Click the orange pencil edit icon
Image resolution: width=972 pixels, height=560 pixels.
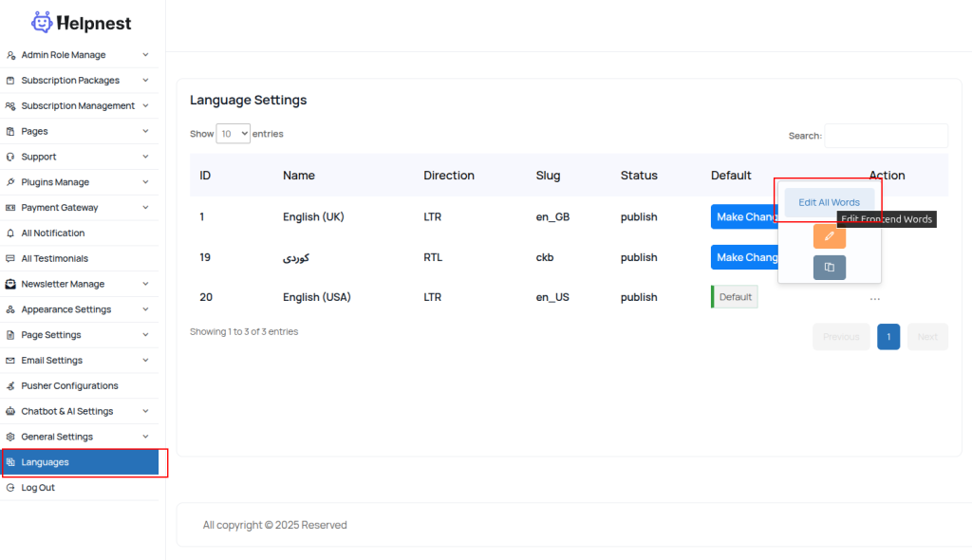[x=829, y=236]
